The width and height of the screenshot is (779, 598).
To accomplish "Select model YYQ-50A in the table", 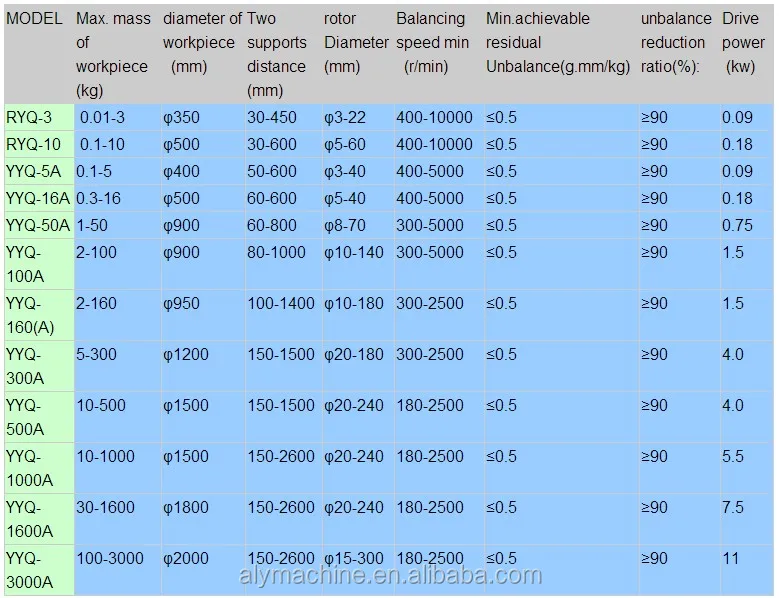I will point(37,225).
